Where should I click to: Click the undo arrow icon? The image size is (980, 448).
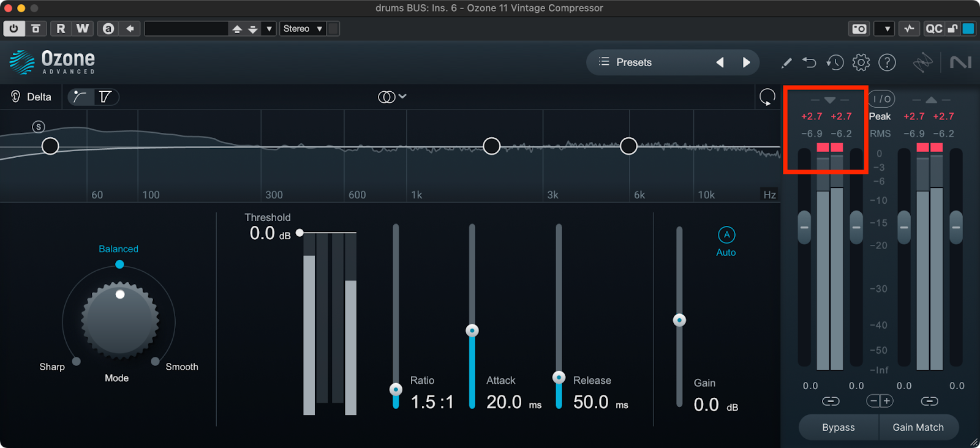point(809,62)
